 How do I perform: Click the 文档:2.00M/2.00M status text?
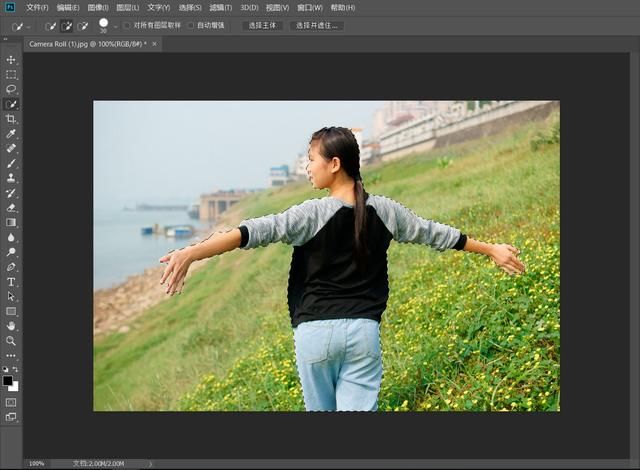coord(98,463)
